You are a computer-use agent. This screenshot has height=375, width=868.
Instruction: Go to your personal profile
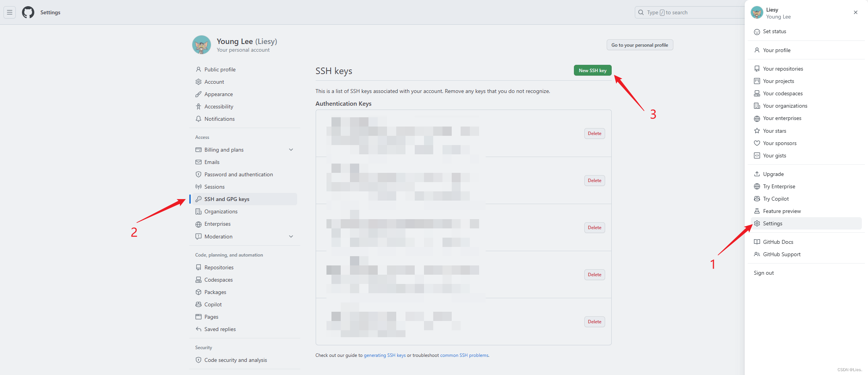640,45
